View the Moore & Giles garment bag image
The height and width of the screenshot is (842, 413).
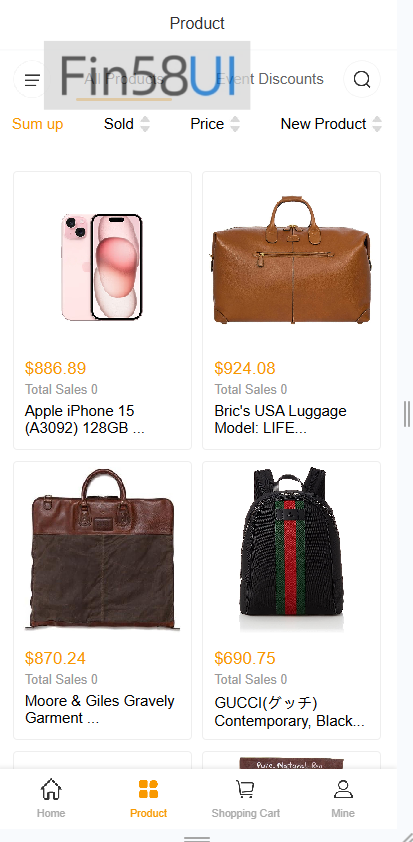[102, 550]
